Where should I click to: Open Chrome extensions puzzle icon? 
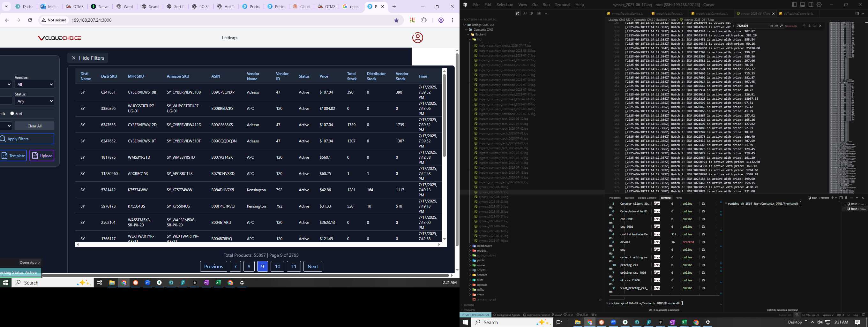(424, 20)
